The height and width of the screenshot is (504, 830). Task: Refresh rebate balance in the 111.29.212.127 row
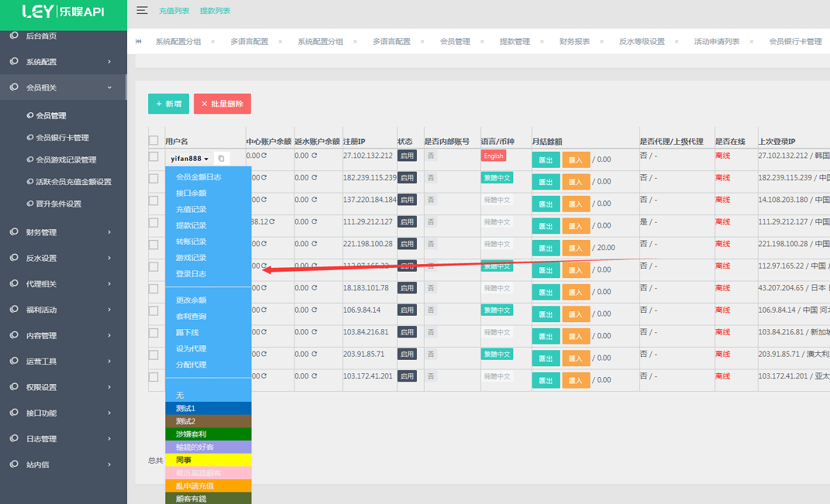(314, 222)
